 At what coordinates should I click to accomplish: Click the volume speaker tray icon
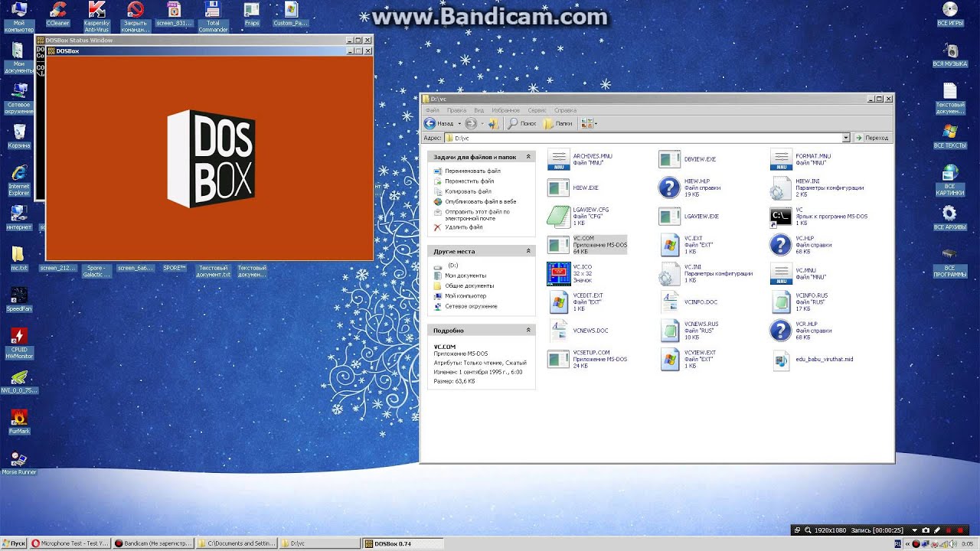click(952, 544)
